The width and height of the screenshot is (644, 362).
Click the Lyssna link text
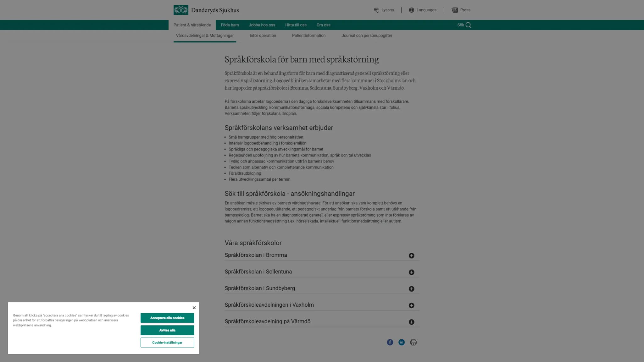(388, 10)
